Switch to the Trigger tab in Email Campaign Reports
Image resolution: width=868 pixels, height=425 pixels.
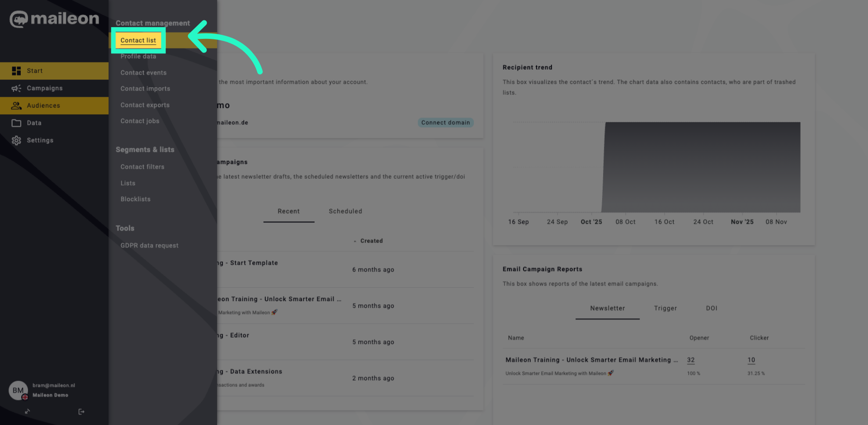[665, 308]
